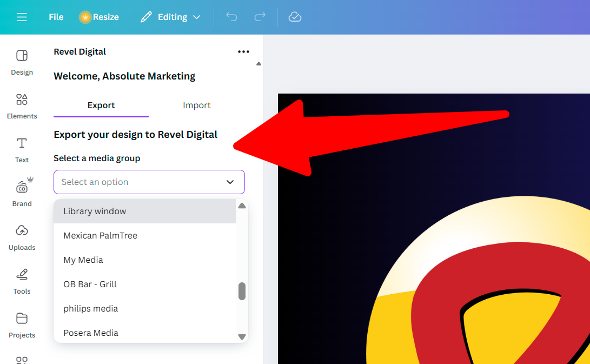Open the media group select dropdown
This screenshot has width=590, height=364.
[x=149, y=182]
